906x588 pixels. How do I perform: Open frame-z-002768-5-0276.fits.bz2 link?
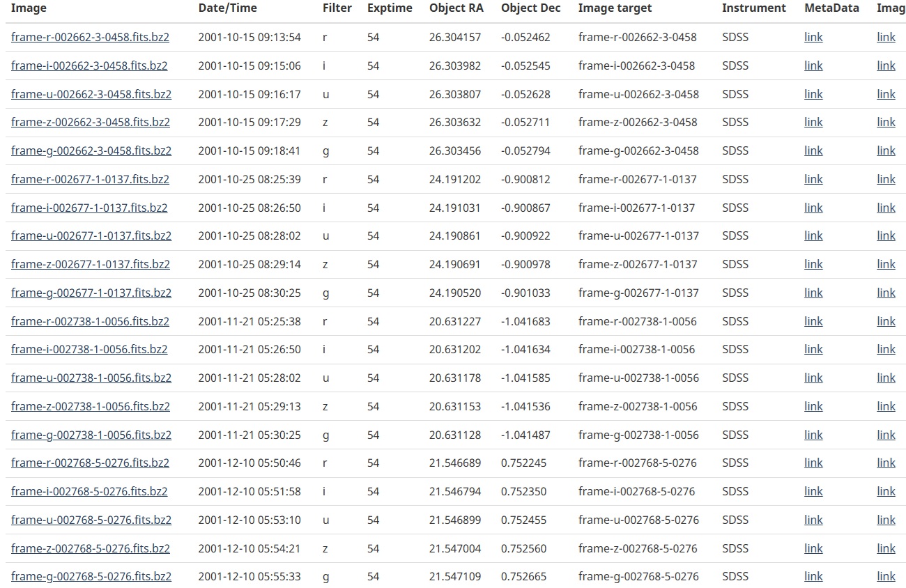coord(90,548)
